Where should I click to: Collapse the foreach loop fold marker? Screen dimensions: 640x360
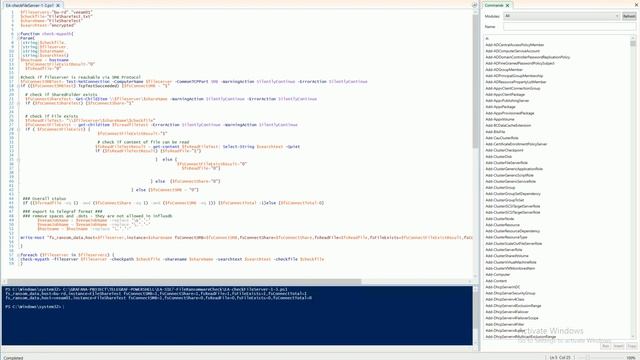click(x=18, y=255)
